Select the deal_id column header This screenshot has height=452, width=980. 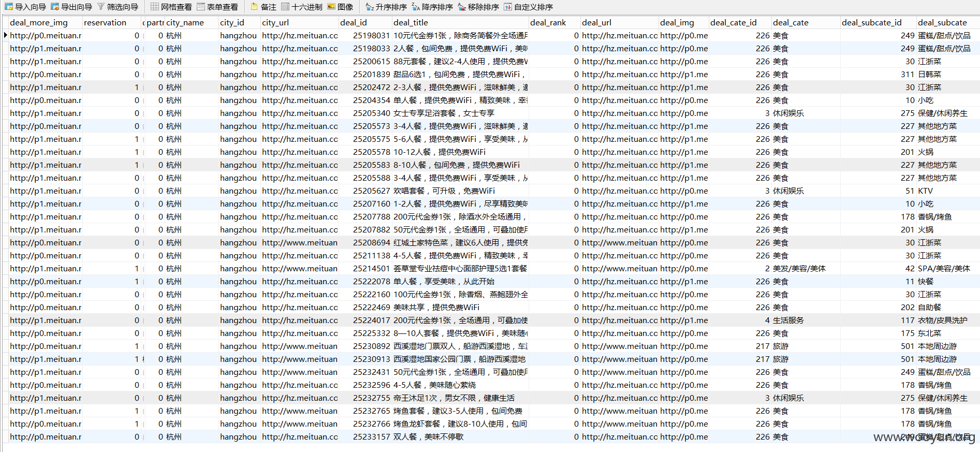point(365,22)
